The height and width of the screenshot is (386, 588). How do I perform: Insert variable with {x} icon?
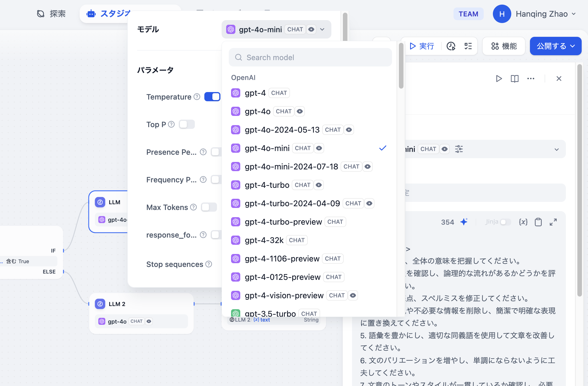[x=523, y=222]
